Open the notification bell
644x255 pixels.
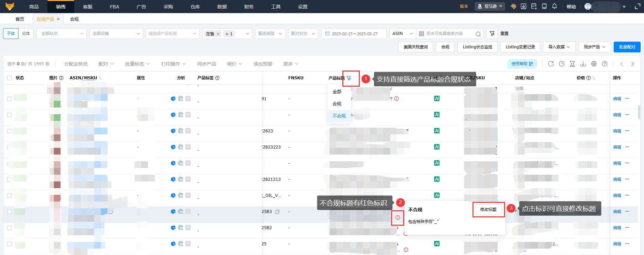point(555,6)
